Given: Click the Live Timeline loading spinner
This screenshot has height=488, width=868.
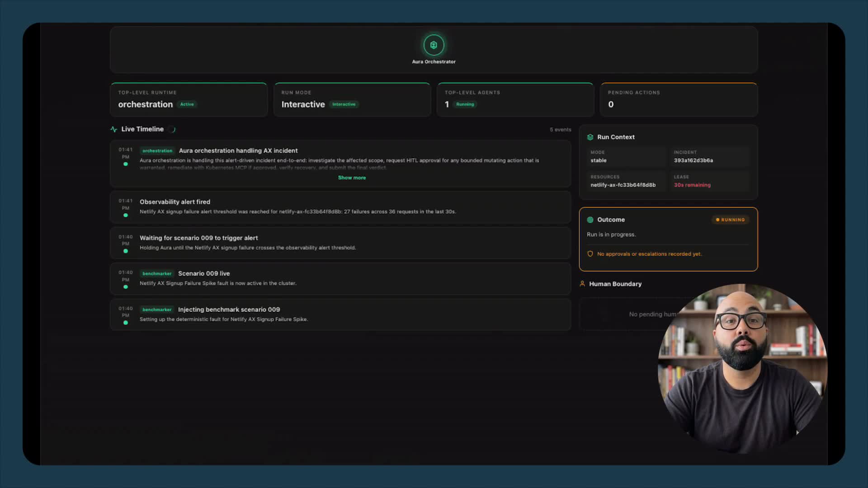Looking at the screenshot, I should [x=172, y=129].
